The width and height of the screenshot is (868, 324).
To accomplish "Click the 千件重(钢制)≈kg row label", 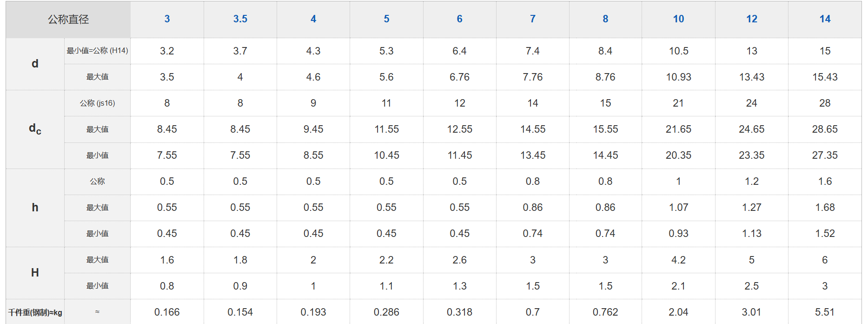I will [x=35, y=312].
